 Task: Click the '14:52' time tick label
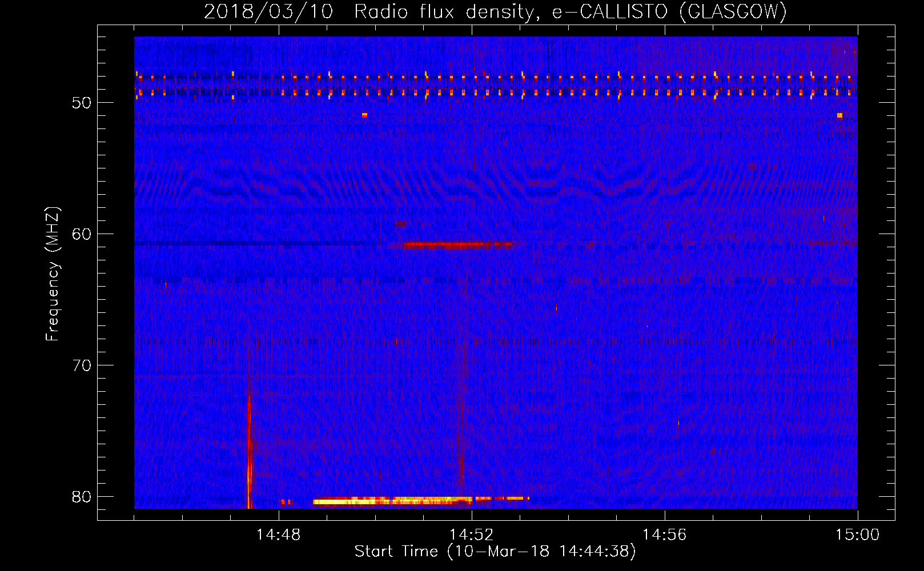click(472, 535)
